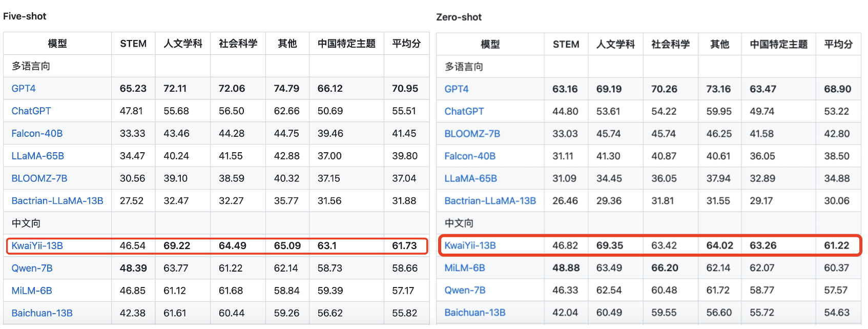Open the ChatGPT link in the Zero-shot table
Screen dimensions: 868x329
pyautogui.click(x=464, y=111)
